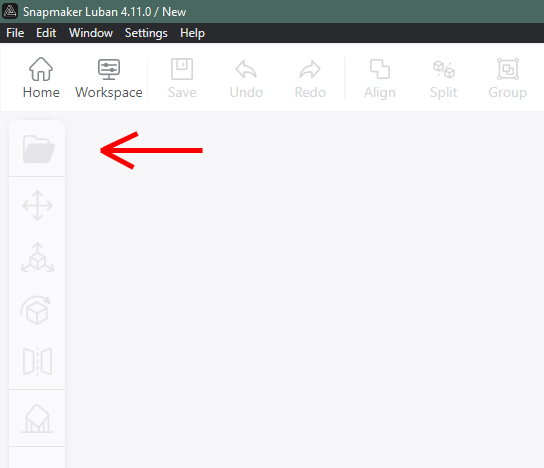544x468 pixels.
Task: Click the Split models button
Action: pyautogui.click(x=443, y=78)
